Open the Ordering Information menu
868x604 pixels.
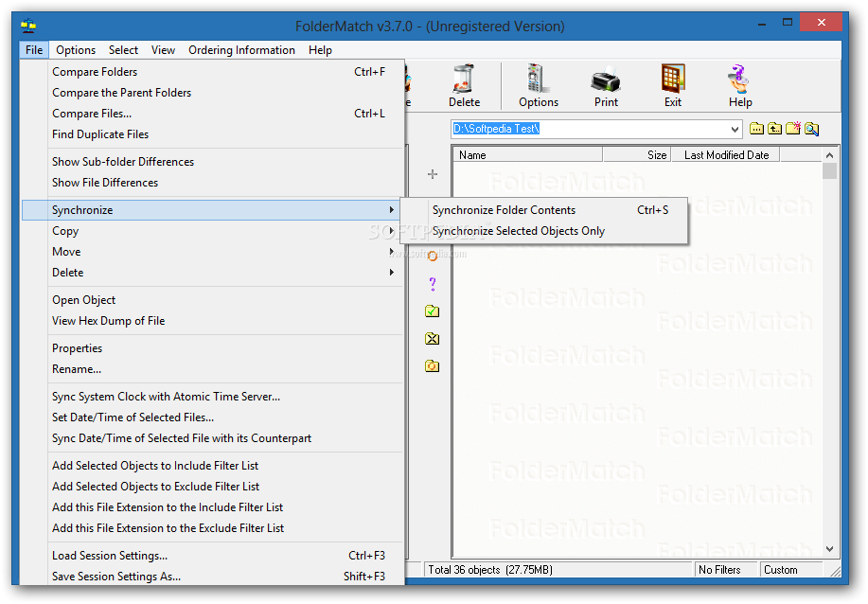242,50
